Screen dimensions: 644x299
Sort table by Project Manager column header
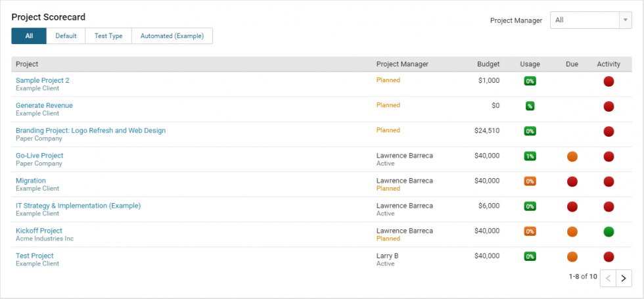(x=402, y=64)
